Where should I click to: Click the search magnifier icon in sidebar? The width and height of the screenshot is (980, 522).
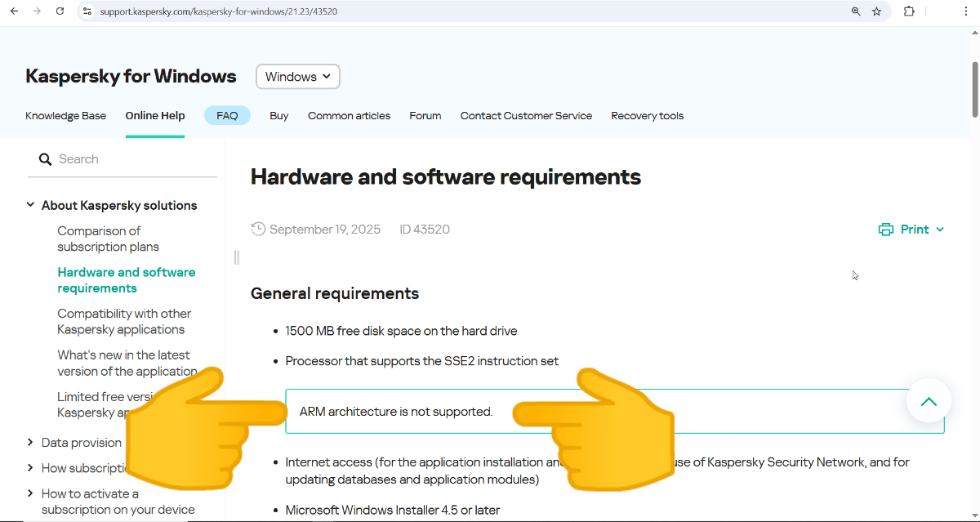point(45,159)
